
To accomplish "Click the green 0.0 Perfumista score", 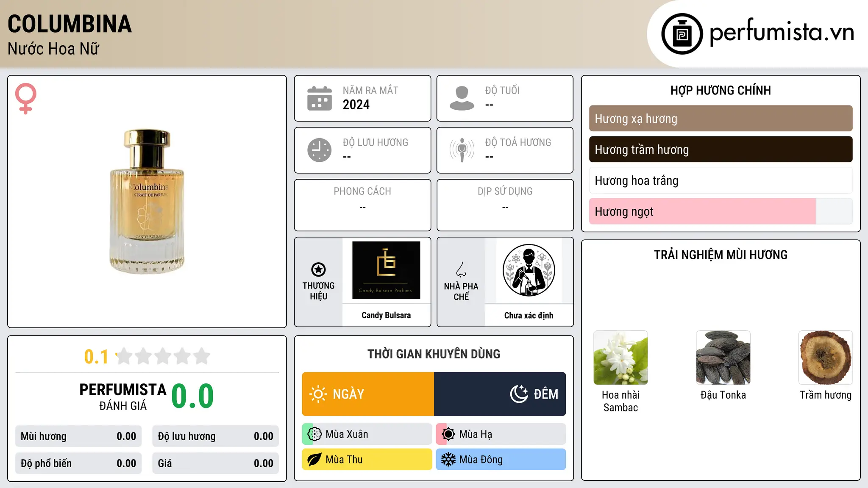I will pos(192,396).
